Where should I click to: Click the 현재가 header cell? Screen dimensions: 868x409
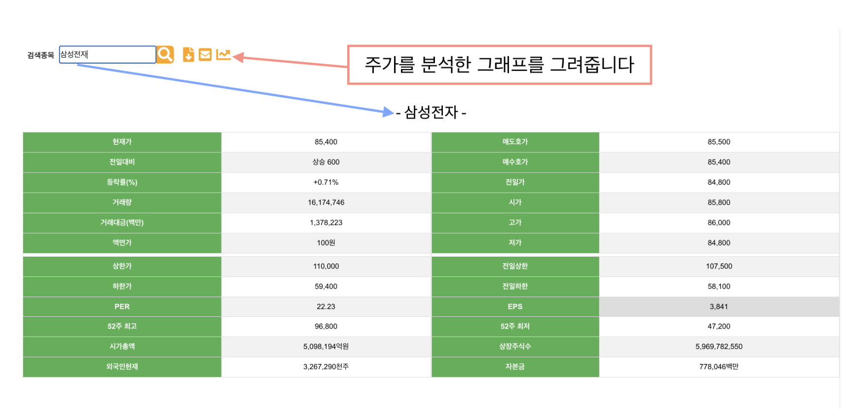122,142
